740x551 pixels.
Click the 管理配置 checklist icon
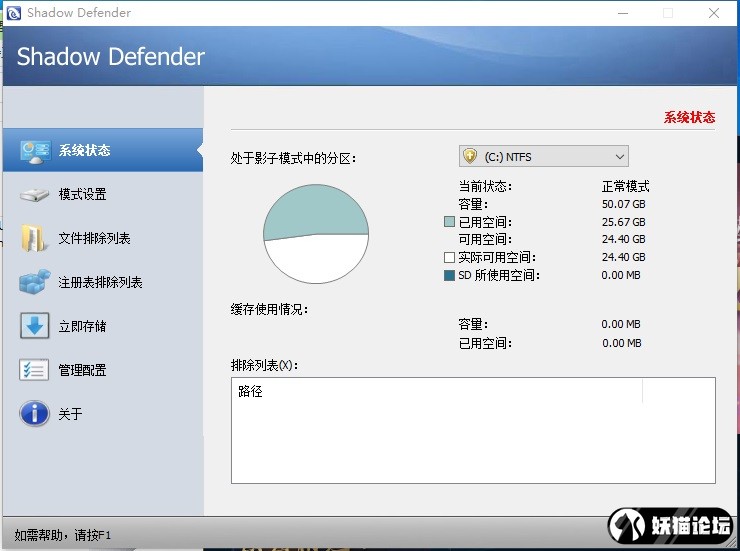tap(34, 370)
